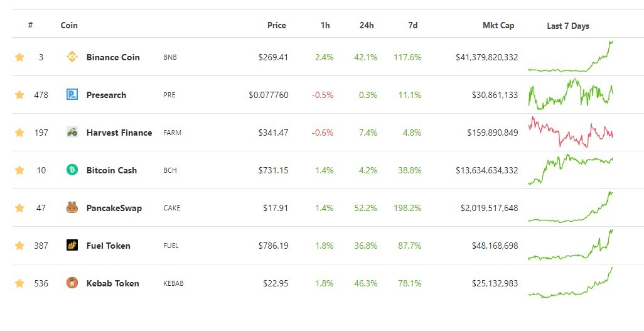644x331 pixels.
Task: Toggle the favorite star for Presearch
Action: click(19, 95)
